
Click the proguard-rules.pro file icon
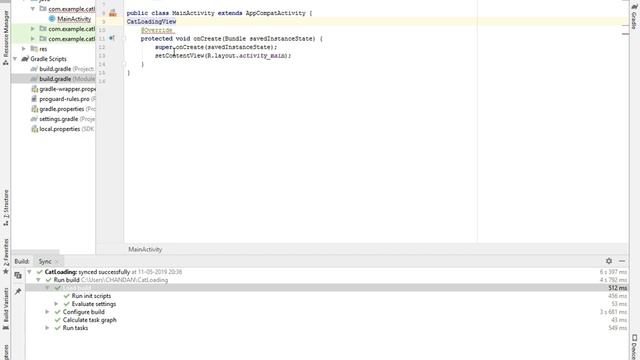point(34,99)
